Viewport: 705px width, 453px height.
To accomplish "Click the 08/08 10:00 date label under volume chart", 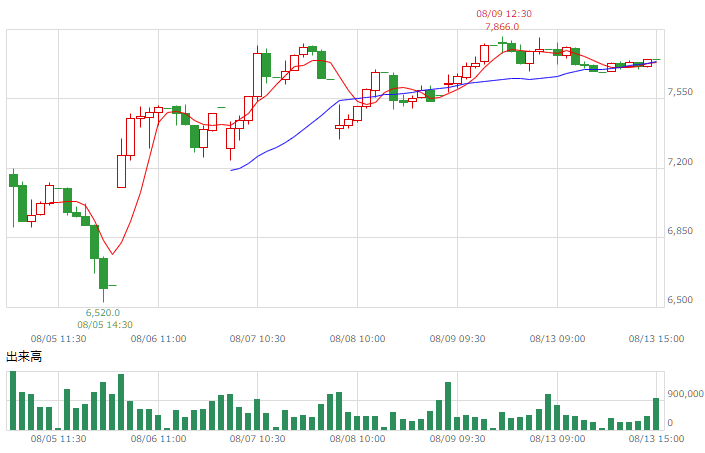I will tap(357, 438).
